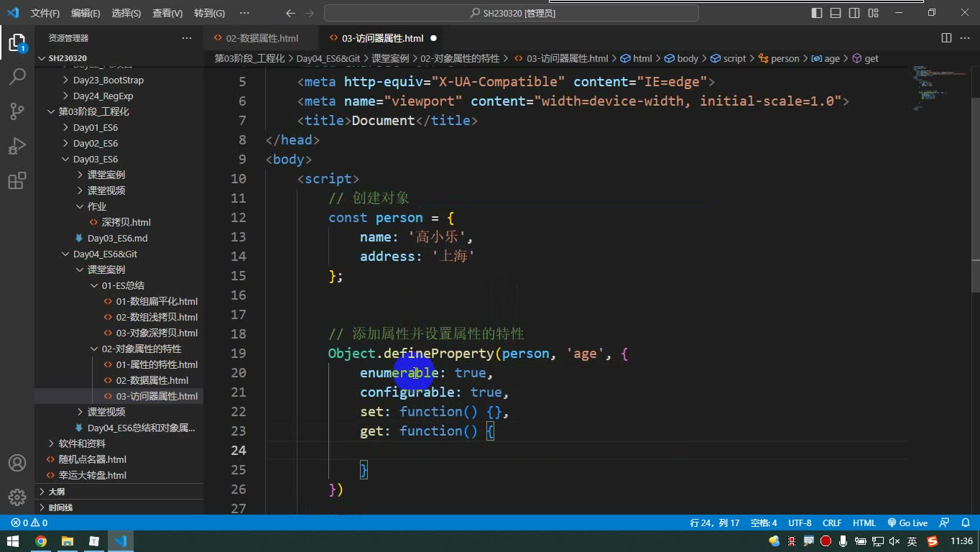Click the command center search box
Image resolution: width=980 pixels, height=552 pixels.
click(512, 13)
